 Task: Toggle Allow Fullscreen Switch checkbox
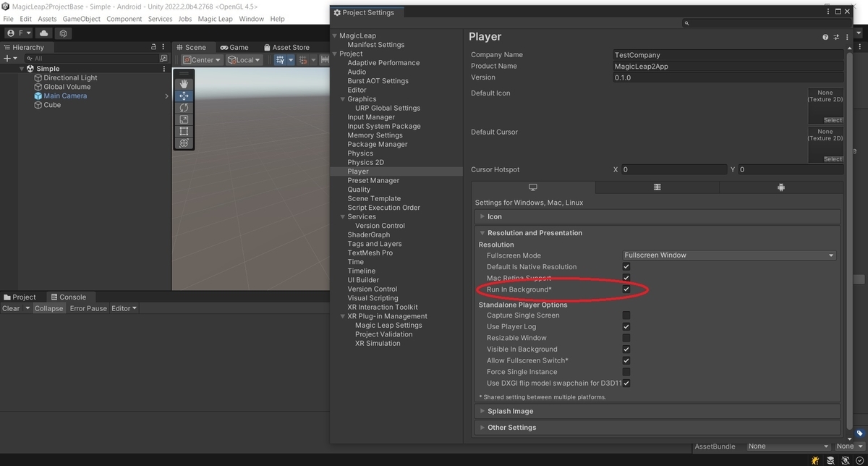[626, 360]
